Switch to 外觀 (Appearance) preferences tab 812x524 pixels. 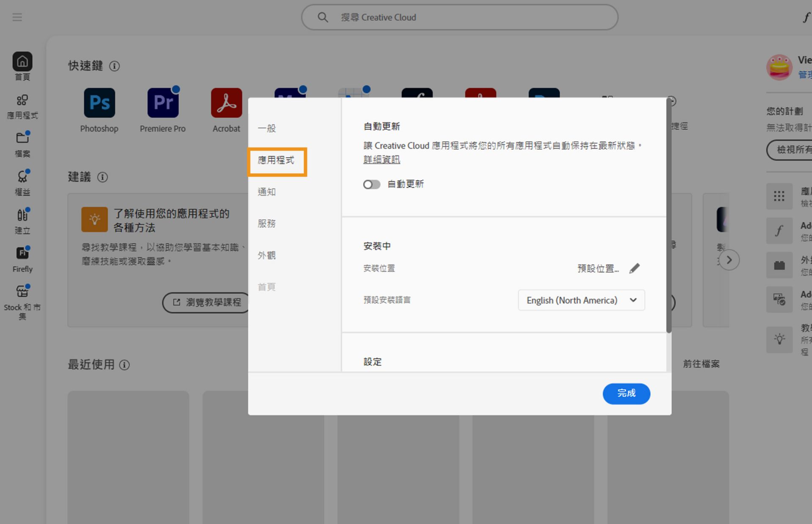(267, 255)
